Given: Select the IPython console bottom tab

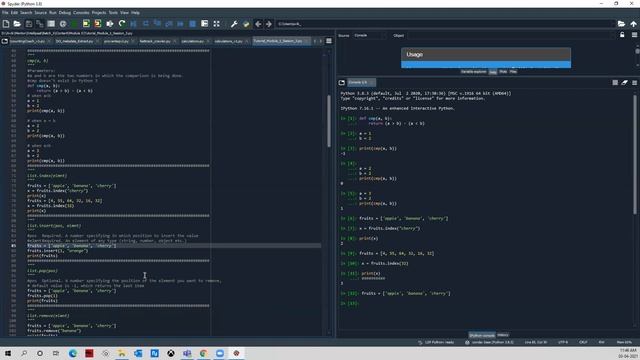Looking at the screenshot, I should coord(482,335).
